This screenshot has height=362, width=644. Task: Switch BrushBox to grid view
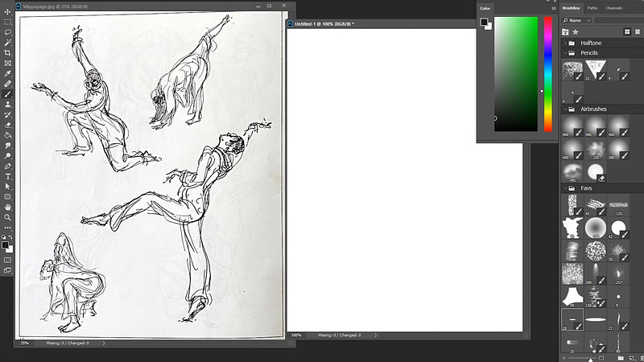click(x=627, y=31)
